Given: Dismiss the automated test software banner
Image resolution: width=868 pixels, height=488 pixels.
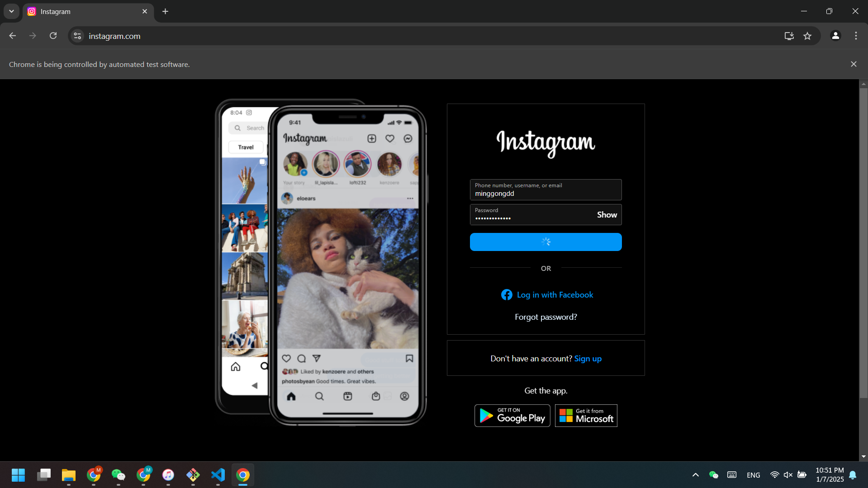Looking at the screenshot, I should click(854, 64).
